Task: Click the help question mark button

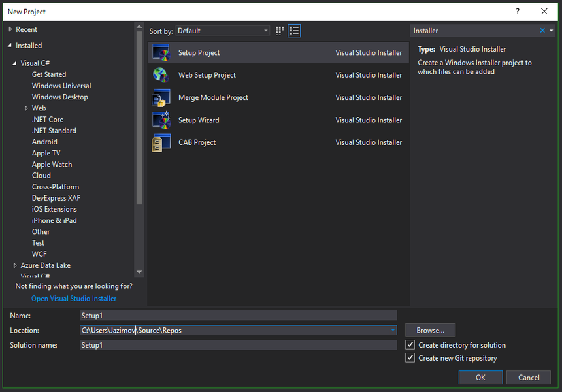Action: [x=518, y=12]
